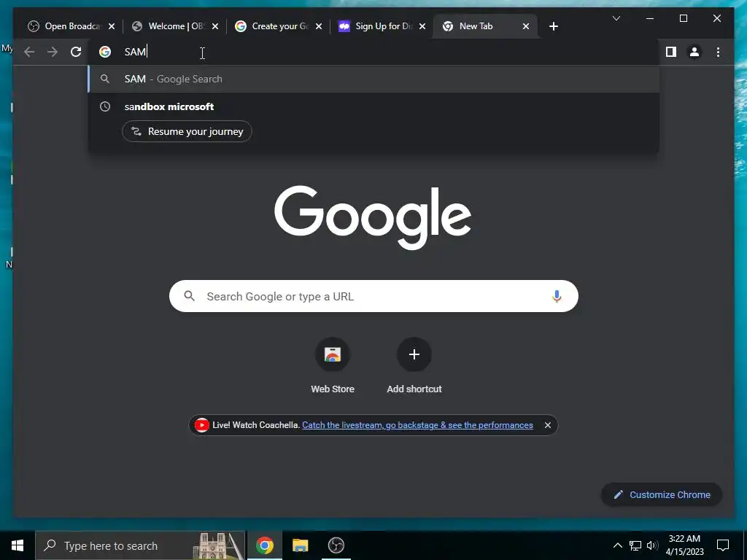This screenshot has width=747, height=560.
Task: Open Chrome from the taskbar
Action: pyautogui.click(x=264, y=545)
